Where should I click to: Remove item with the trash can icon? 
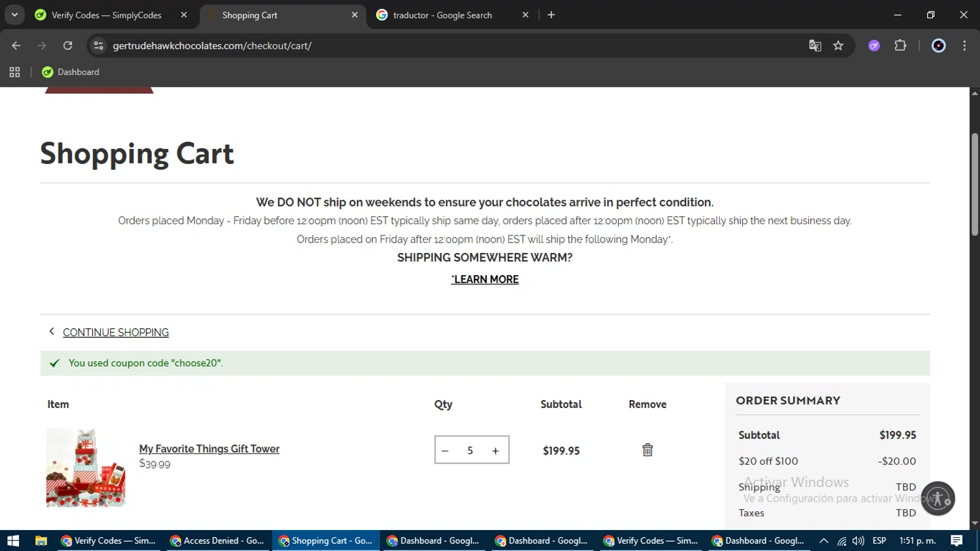coord(647,450)
